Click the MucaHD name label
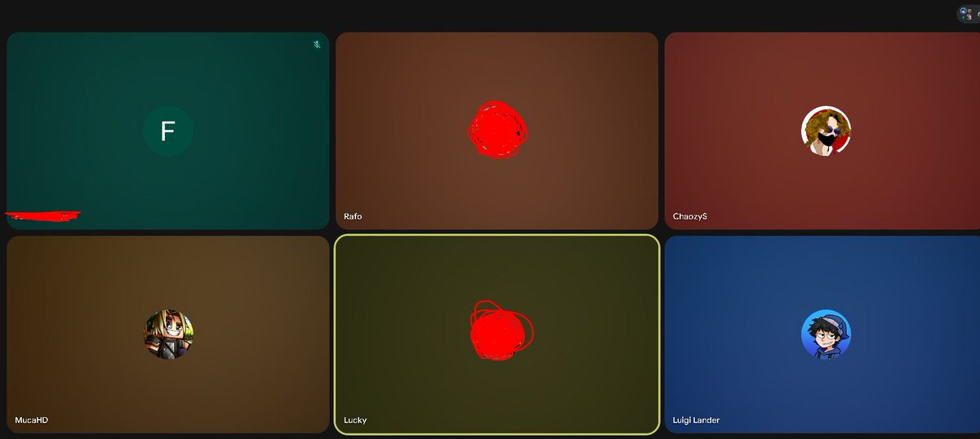980x439 pixels. click(31, 420)
